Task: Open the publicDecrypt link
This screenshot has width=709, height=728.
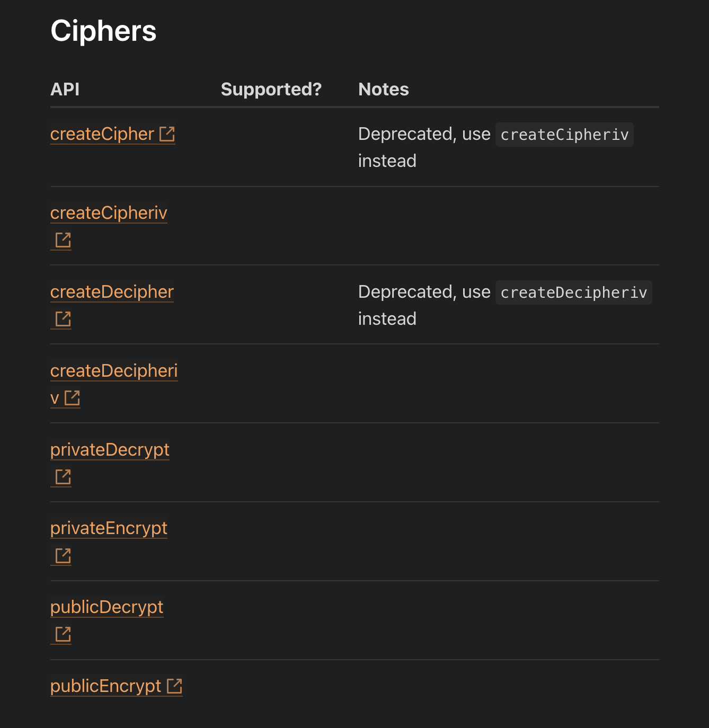Action: point(107,607)
